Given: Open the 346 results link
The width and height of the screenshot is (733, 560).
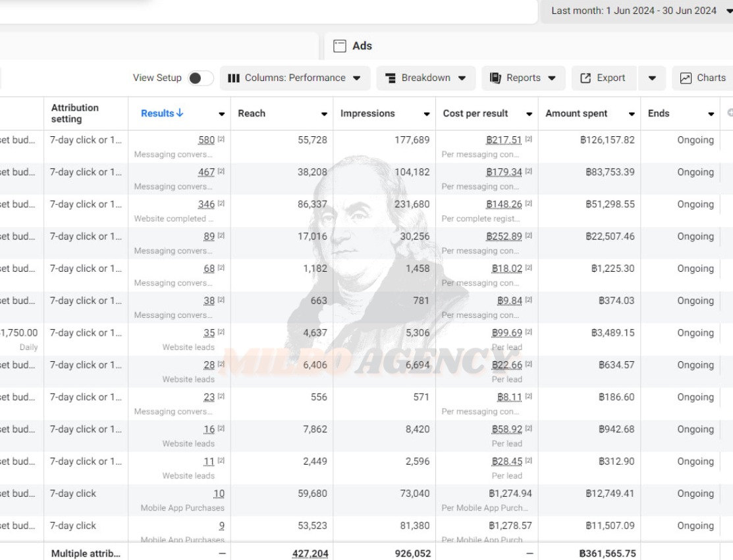Looking at the screenshot, I should [206, 205].
